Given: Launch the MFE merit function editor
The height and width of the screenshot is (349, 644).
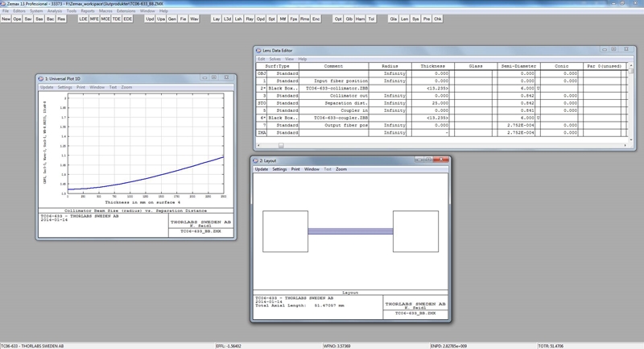Looking at the screenshot, I should [95, 19].
